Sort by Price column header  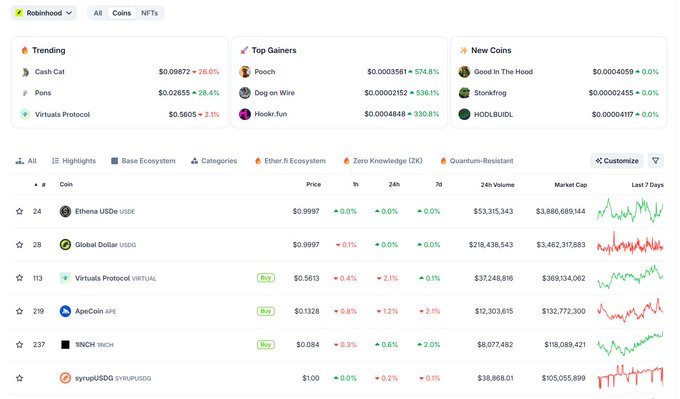313,184
